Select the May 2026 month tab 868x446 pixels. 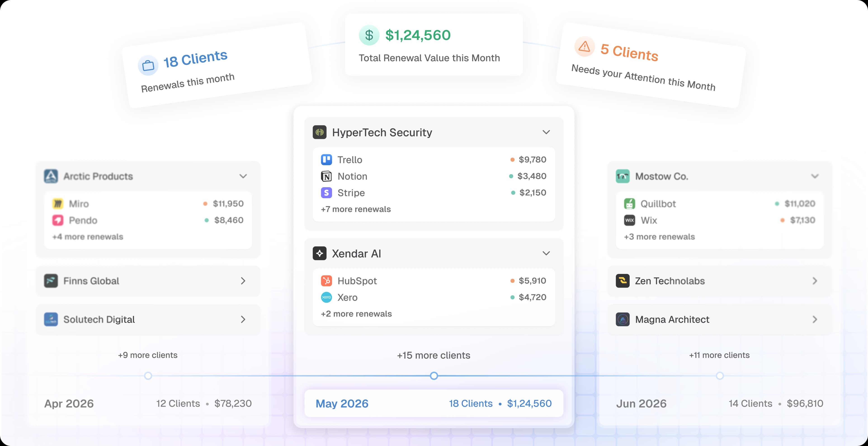434,403
